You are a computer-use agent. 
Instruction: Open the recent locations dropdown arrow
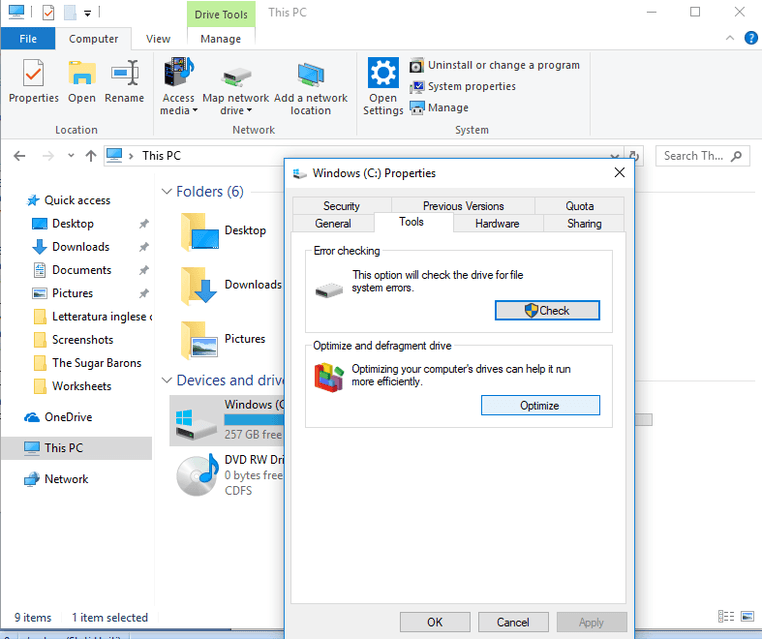click(x=71, y=155)
